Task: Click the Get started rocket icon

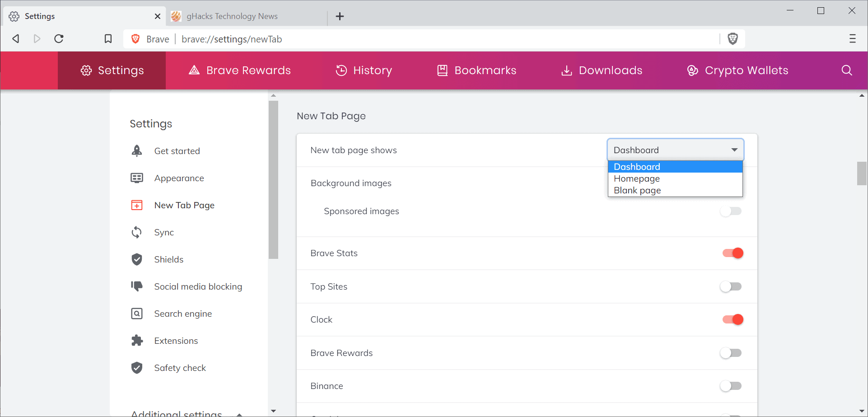Action: 137,151
